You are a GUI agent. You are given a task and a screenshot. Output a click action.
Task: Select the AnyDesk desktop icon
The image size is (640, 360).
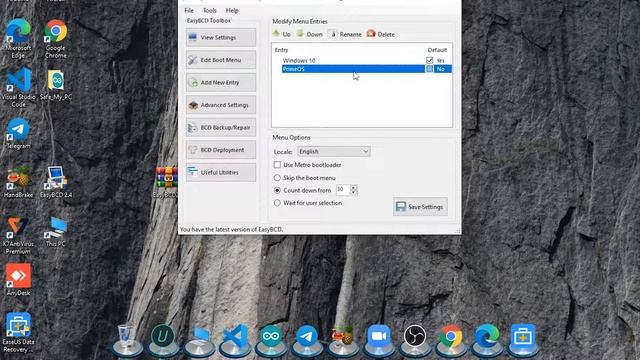[x=18, y=280]
